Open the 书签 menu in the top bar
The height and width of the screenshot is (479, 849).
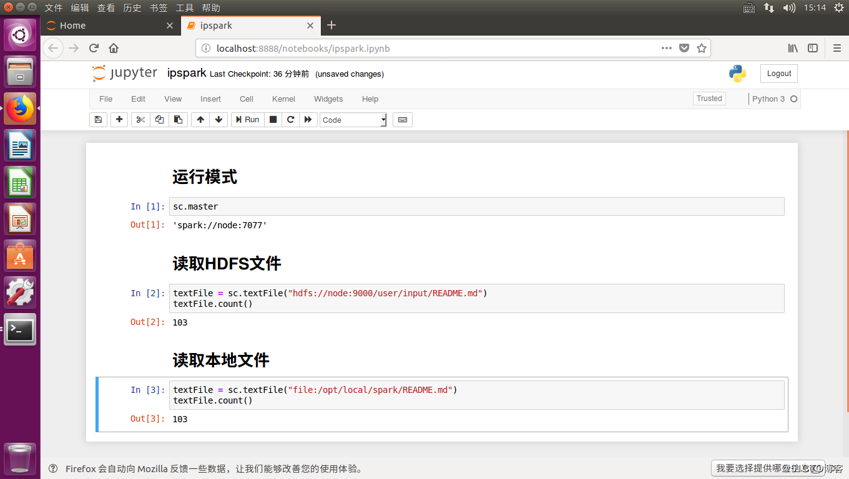pyautogui.click(x=158, y=8)
